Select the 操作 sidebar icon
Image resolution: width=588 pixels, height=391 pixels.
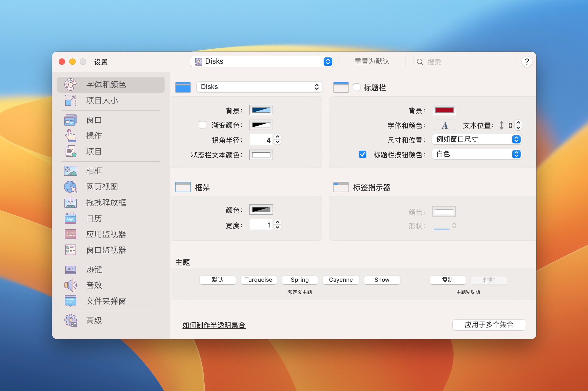(x=94, y=136)
